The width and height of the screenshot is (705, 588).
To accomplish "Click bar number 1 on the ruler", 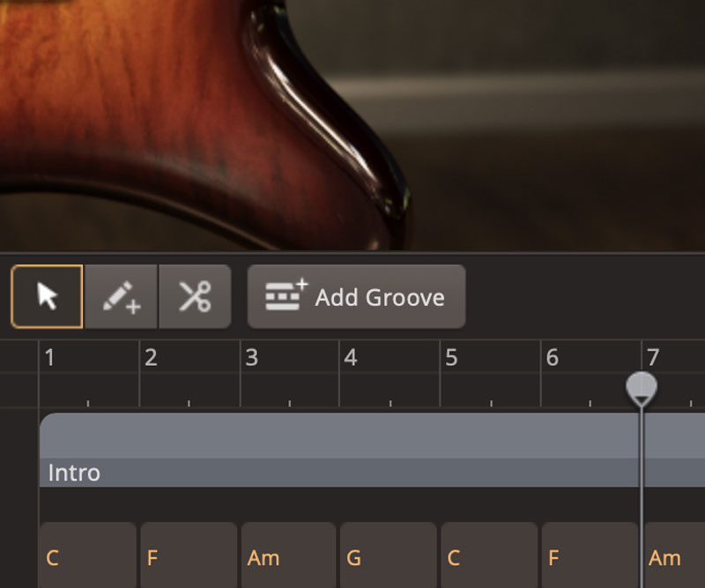I will coord(50,357).
